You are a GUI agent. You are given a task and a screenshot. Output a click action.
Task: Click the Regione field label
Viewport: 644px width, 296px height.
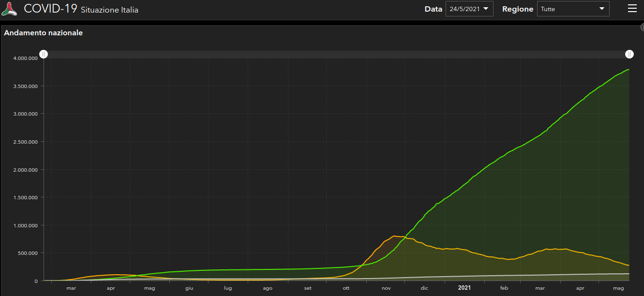coord(517,9)
